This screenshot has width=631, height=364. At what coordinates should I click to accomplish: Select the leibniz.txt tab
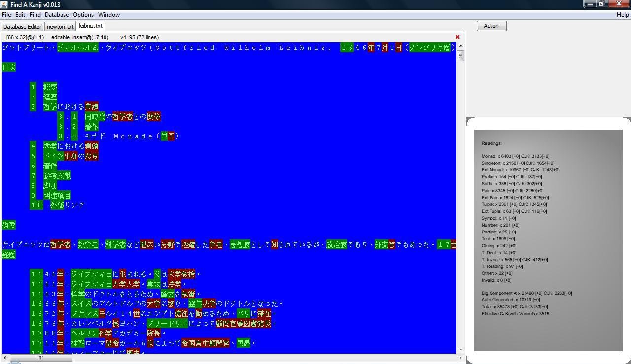91,26
